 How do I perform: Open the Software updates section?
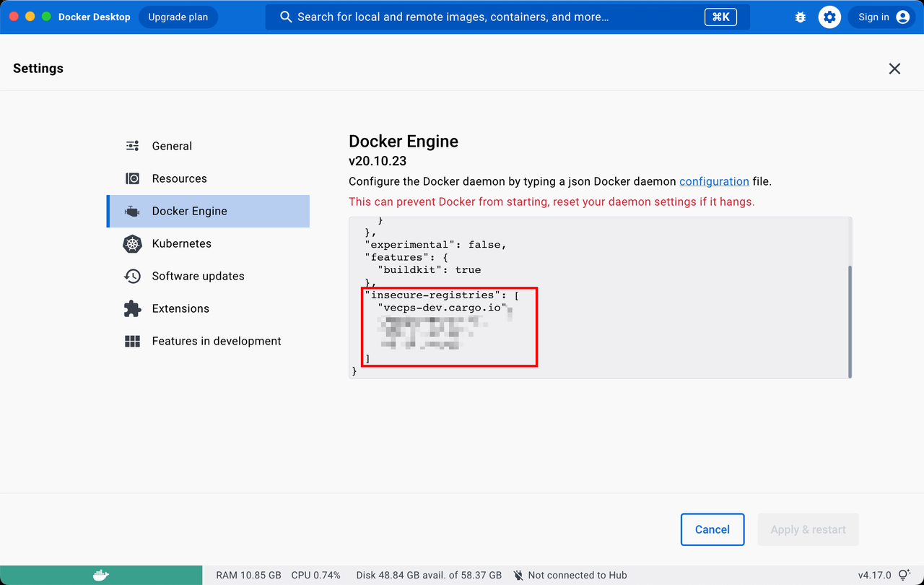(x=208, y=276)
